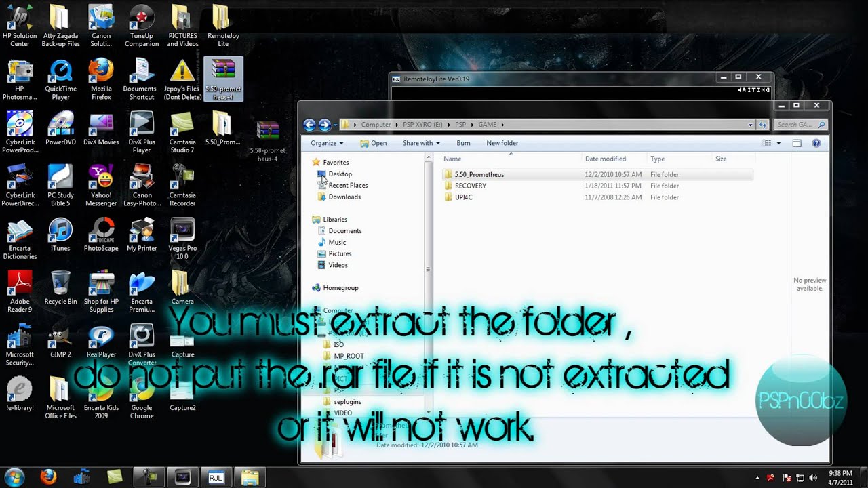
Task: Sort by the Size column header
Action: (x=732, y=159)
